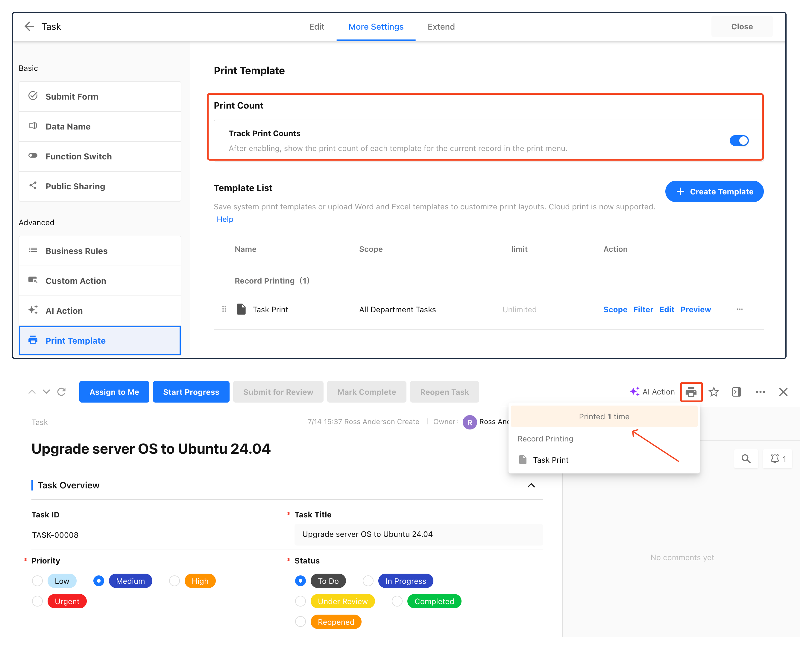Open Data Name settings

[100, 127]
